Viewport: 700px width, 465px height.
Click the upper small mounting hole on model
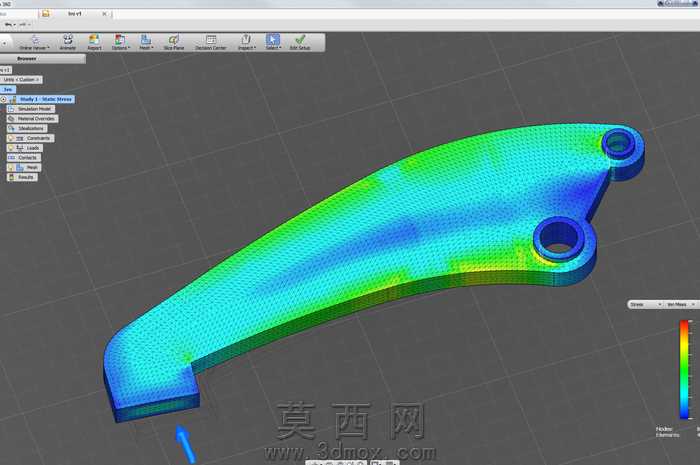(x=619, y=143)
